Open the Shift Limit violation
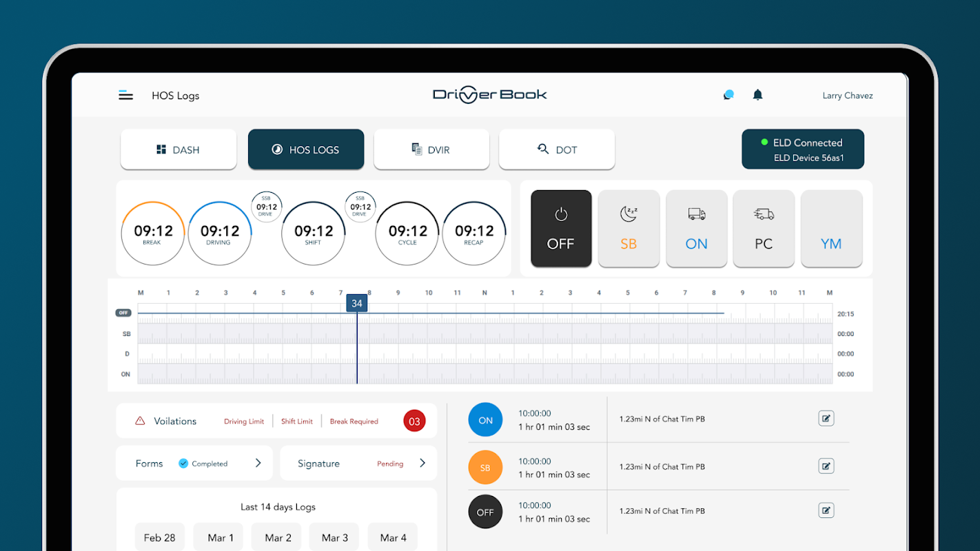This screenshot has width=980, height=551. click(x=297, y=422)
